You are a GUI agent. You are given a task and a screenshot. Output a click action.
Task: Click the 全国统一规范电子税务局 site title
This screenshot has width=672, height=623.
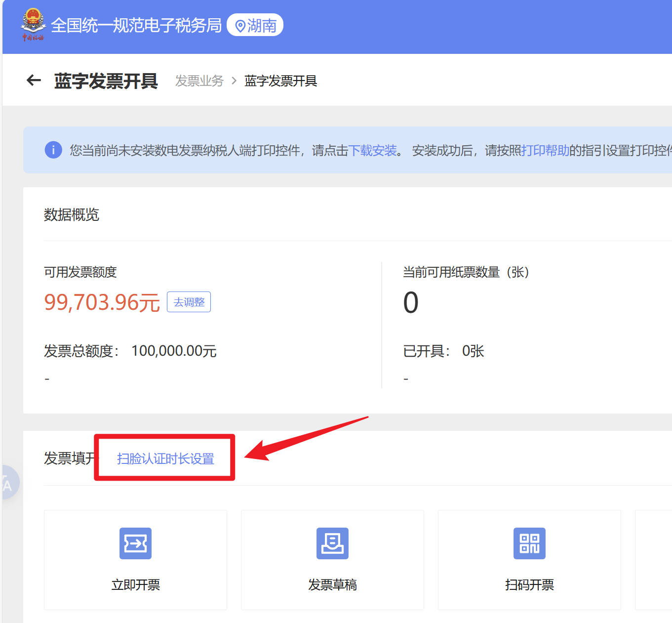[x=136, y=25]
